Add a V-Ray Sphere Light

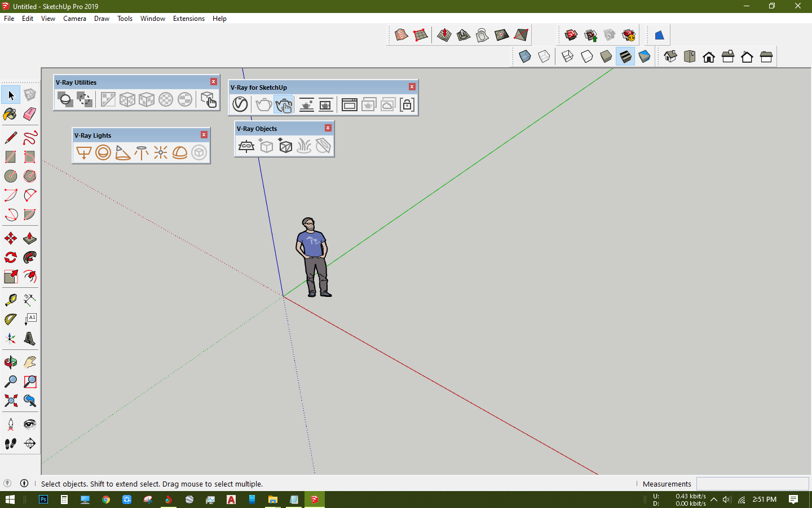point(103,152)
